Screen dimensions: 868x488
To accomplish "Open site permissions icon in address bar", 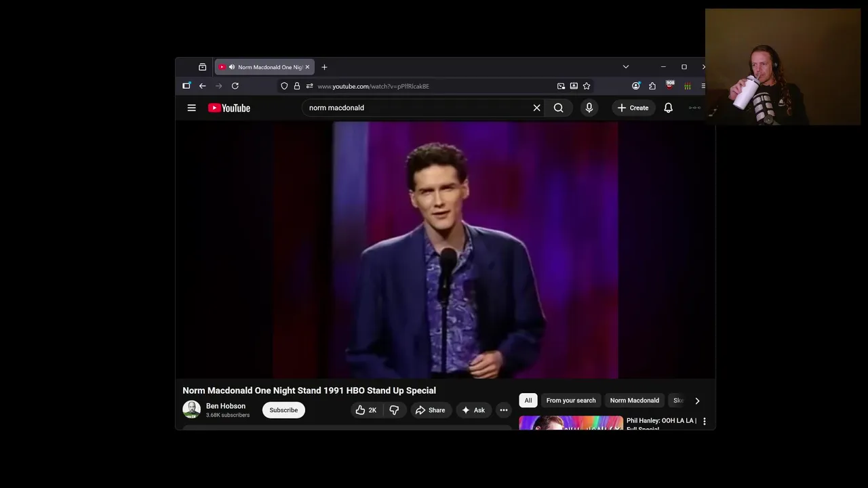I will click(309, 86).
